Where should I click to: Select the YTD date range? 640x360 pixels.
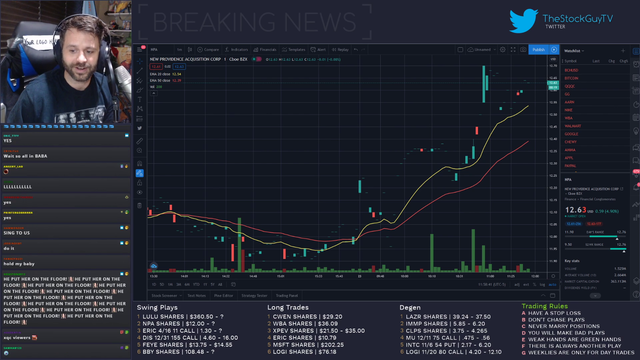(x=196, y=284)
